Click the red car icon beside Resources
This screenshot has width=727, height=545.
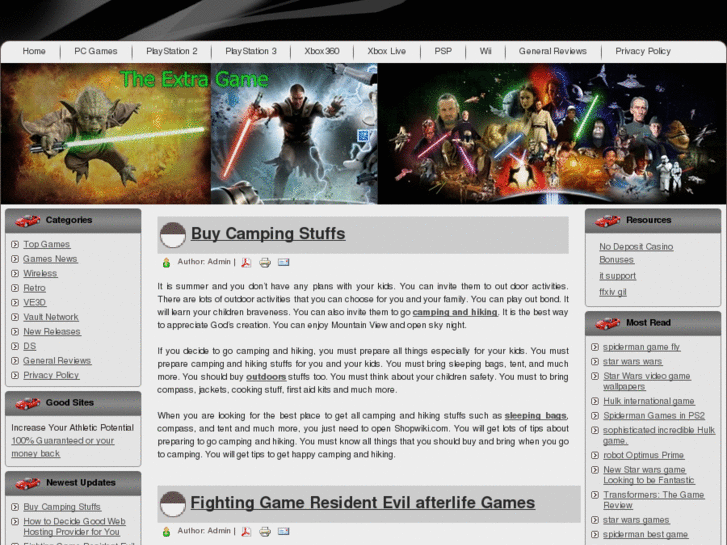click(607, 221)
